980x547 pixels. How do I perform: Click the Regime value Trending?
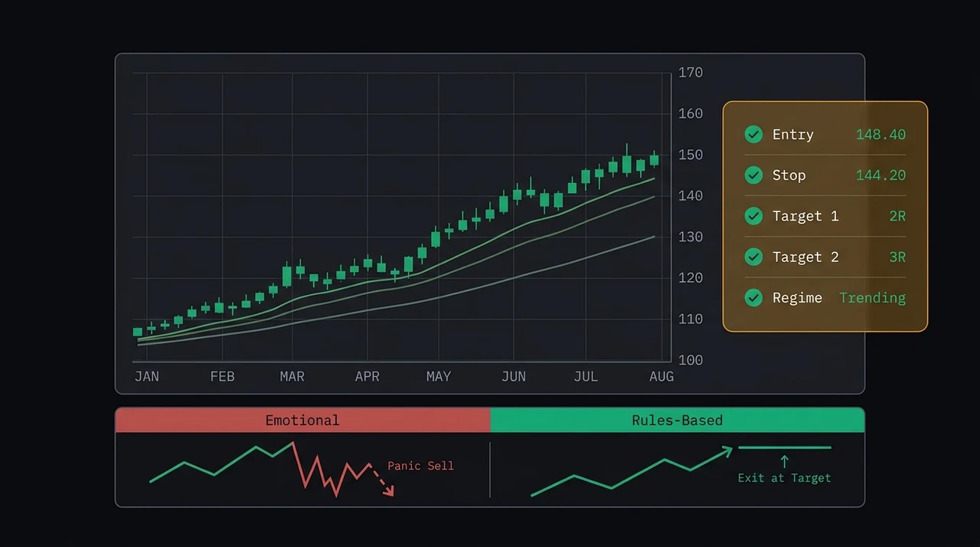(872, 298)
